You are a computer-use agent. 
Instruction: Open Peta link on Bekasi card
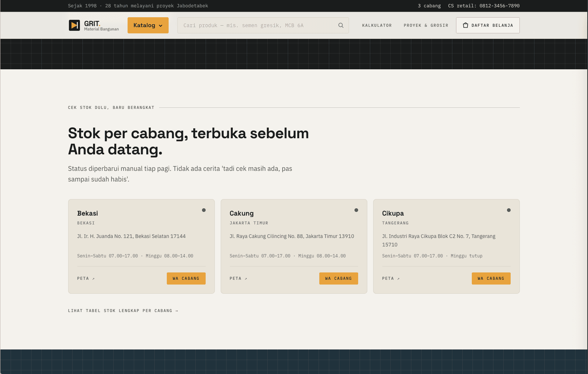pyautogui.click(x=86, y=278)
